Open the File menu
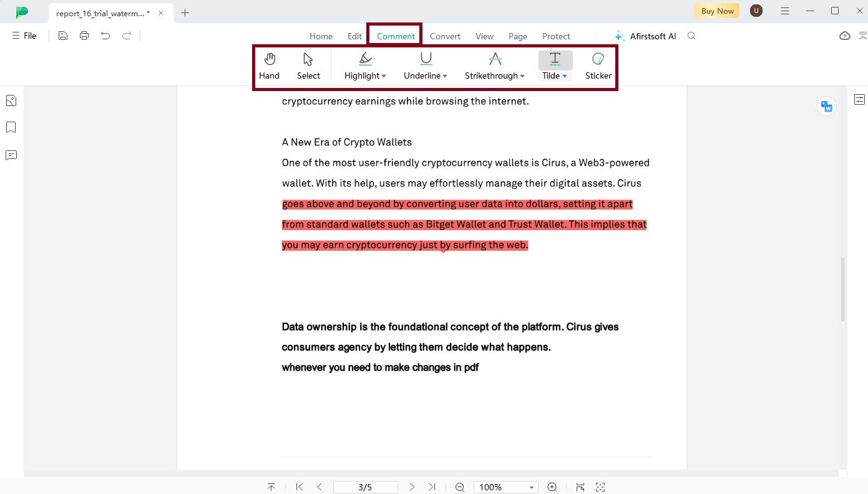 pos(24,36)
